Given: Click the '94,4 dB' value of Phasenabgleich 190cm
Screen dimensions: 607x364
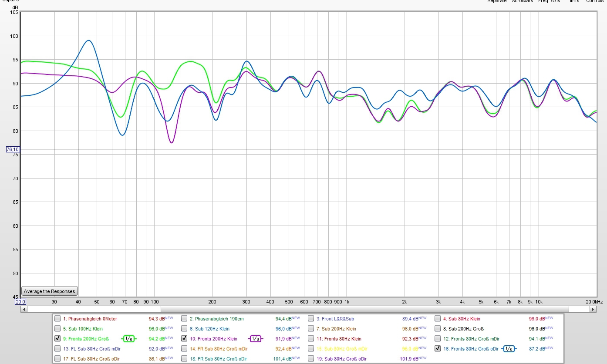Looking at the screenshot, I should point(283,319).
